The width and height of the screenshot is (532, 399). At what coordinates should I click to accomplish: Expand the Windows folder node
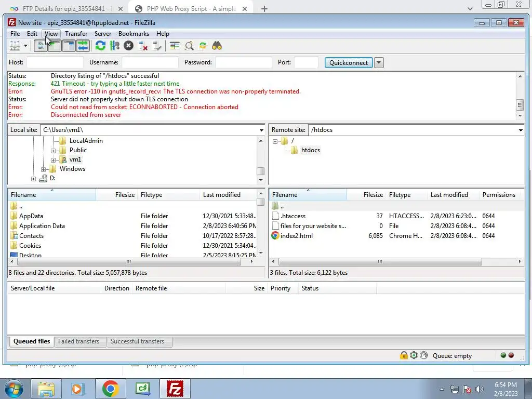click(x=44, y=169)
